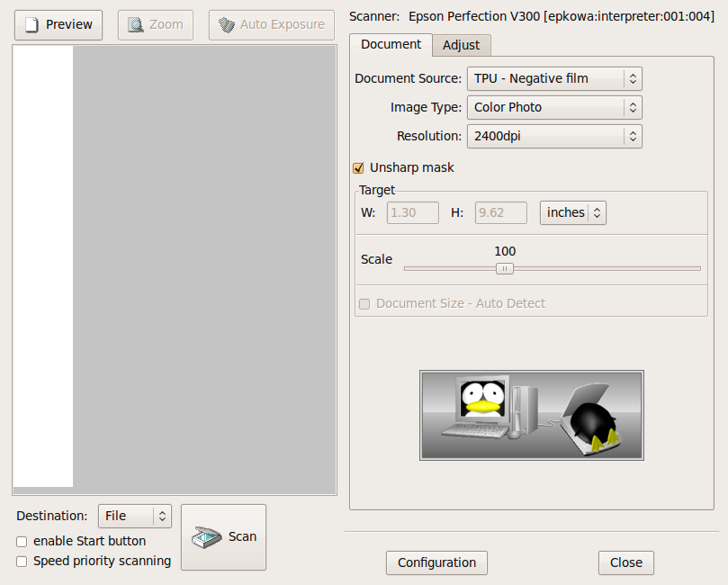Toggle Document Size - Auto Detect checkbox
The width and height of the screenshot is (728, 585).
click(x=364, y=304)
